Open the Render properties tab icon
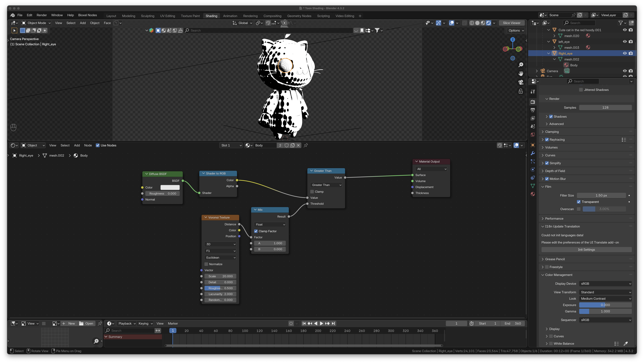This screenshot has height=363, width=644. [x=533, y=102]
